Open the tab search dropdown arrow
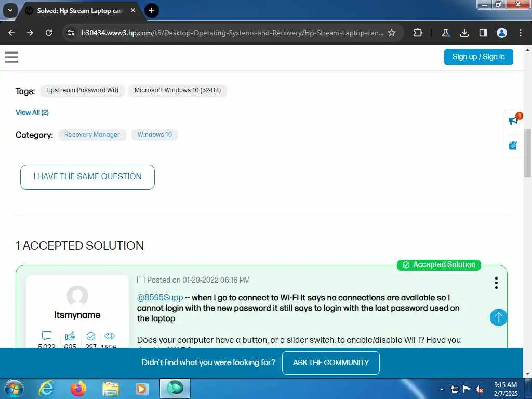The height and width of the screenshot is (399, 532). [x=10, y=10]
